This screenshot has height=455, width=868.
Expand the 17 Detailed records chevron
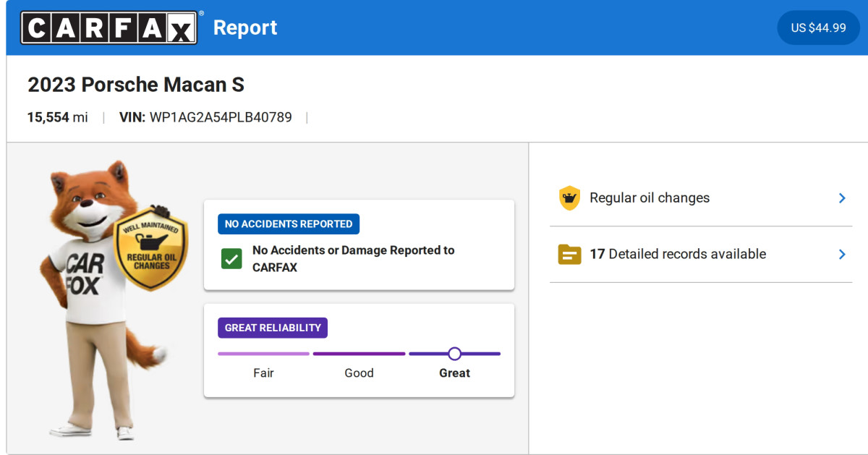pos(842,255)
